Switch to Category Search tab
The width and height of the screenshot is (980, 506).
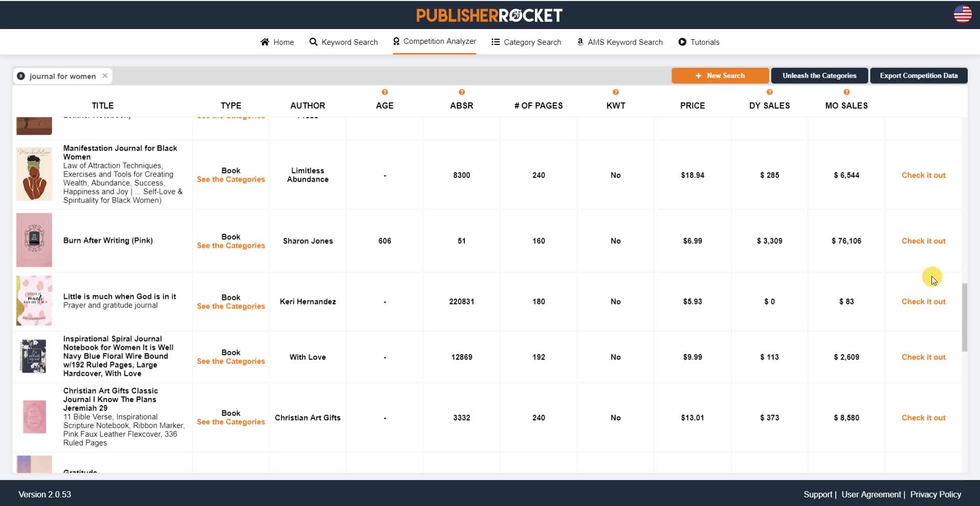(x=526, y=42)
